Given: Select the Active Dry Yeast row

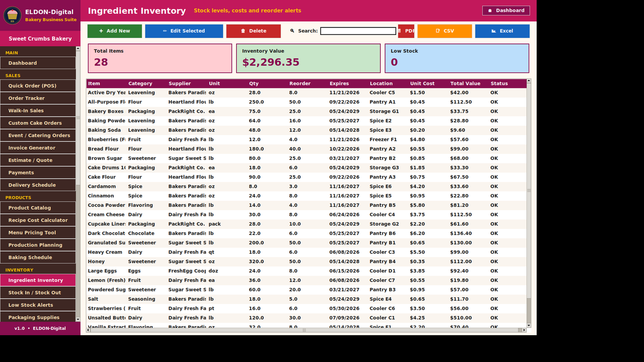Looking at the screenshot, I should (306, 93).
